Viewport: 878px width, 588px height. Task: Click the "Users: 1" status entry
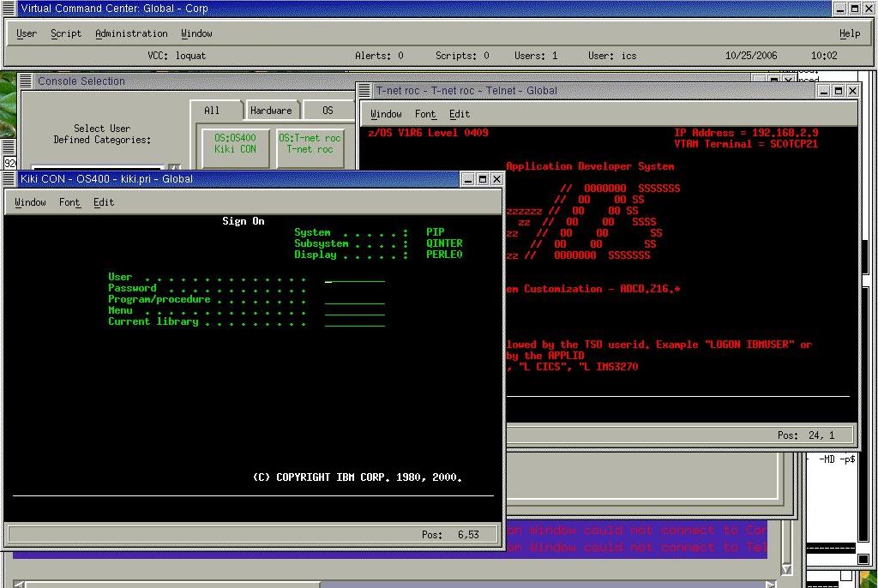coord(536,56)
